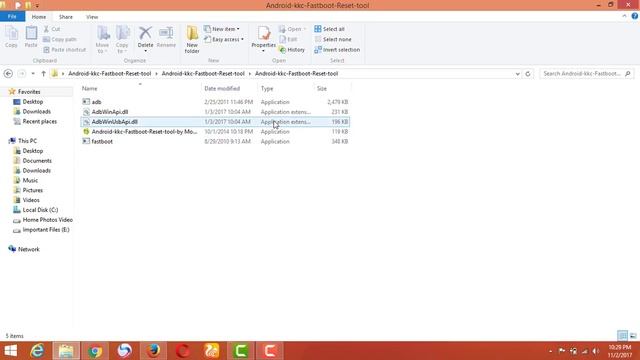Image resolution: width=640 pixels, height=360 pixels.
Task: Select the AdbWinApi.dll file
Action: pos(215,112)
